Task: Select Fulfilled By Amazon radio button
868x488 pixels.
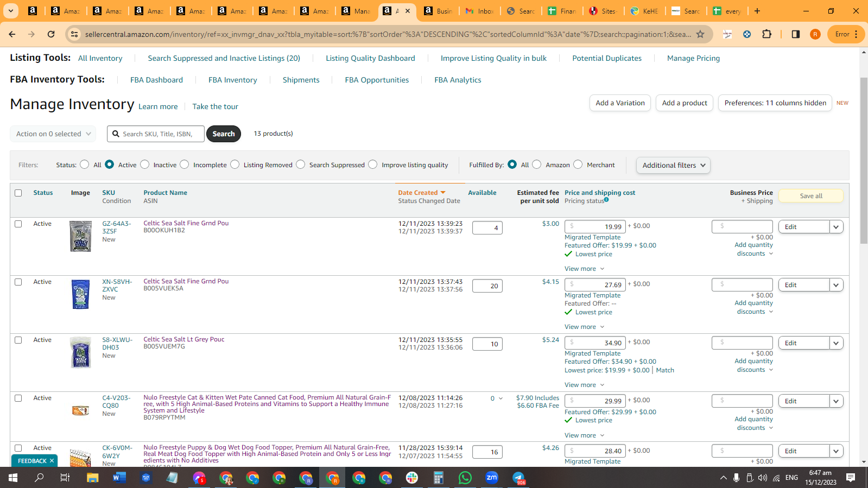Action: pos(537,164)
